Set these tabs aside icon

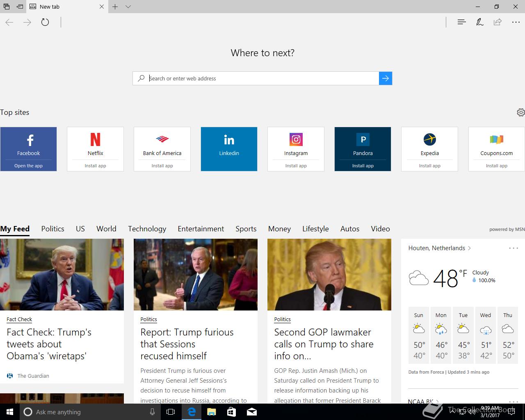(x=20, y=7)
